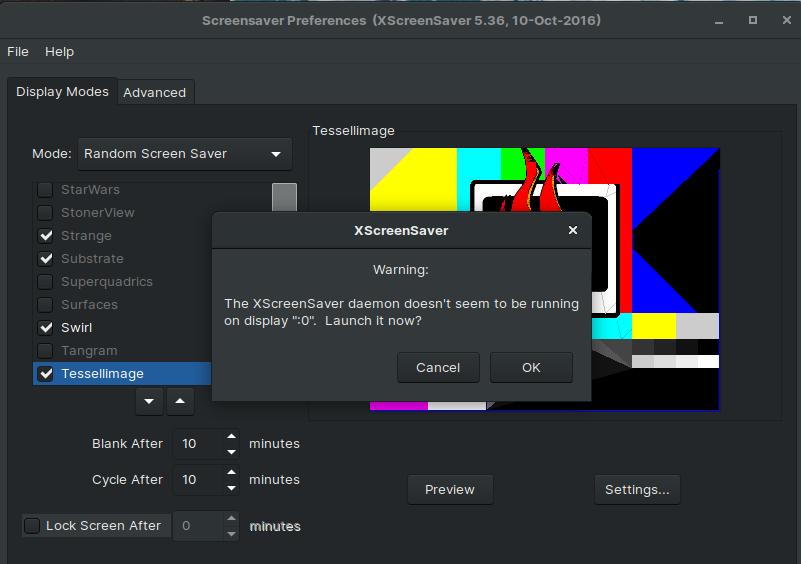The image size is (801, 564).
Task: Switch to the Advanced tab
Action: [154, 92]
